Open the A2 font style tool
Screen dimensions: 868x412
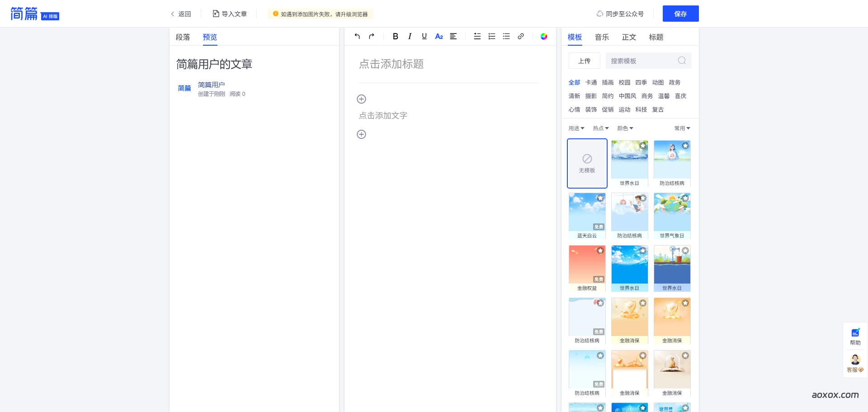click(439, 36)
